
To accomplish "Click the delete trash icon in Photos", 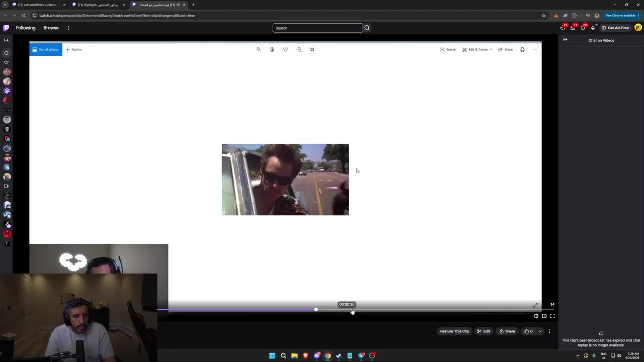I will (272, 49).
